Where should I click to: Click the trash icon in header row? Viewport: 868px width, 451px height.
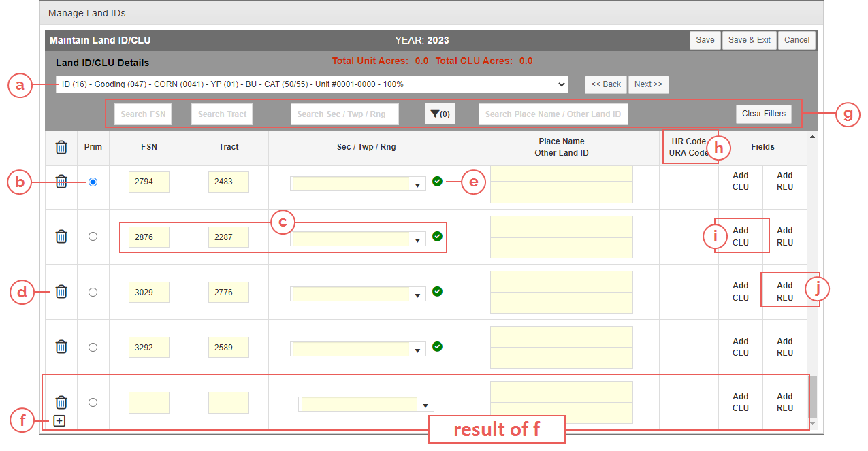tap(61, 147)
